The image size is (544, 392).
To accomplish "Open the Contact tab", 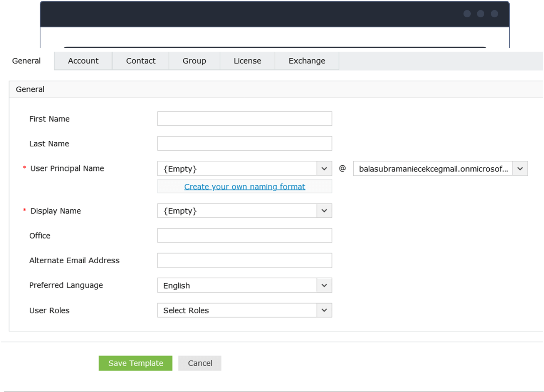I will [140, 61].
